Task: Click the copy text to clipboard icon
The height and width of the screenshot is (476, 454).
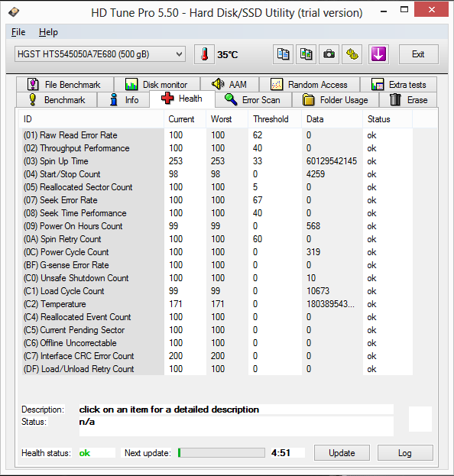Action: 283,54
